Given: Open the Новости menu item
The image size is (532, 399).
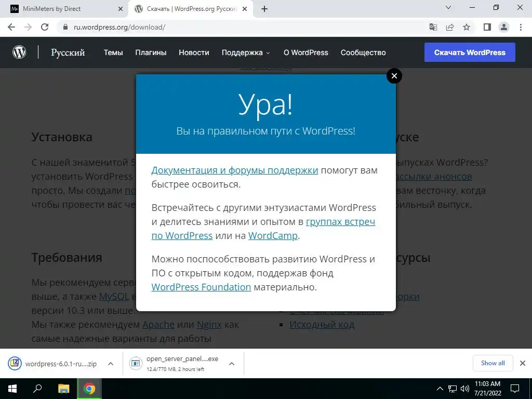Looking at the screenshot, I should point(194,52).
